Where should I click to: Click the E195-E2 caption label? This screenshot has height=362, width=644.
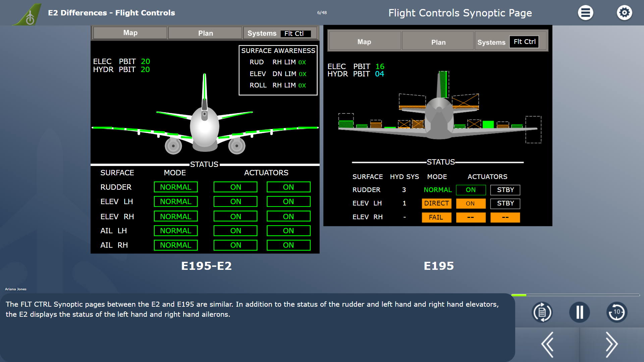tap(206, 266)
